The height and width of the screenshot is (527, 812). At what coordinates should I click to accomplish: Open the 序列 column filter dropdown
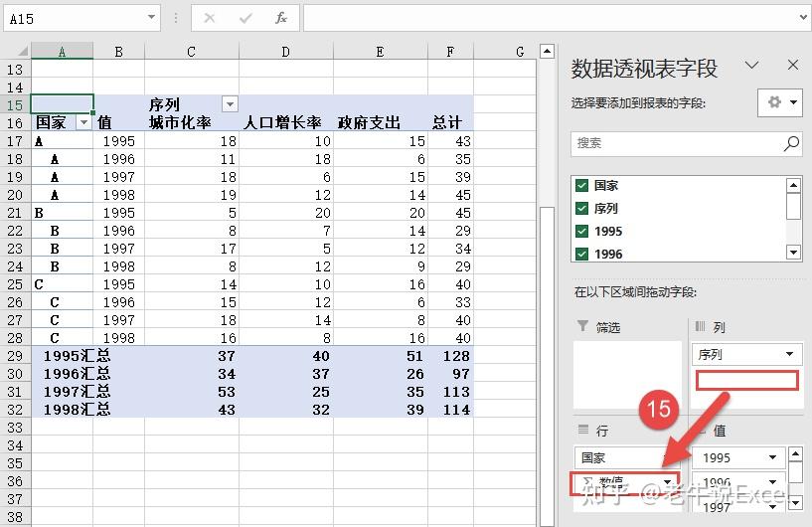pos(230,104)
